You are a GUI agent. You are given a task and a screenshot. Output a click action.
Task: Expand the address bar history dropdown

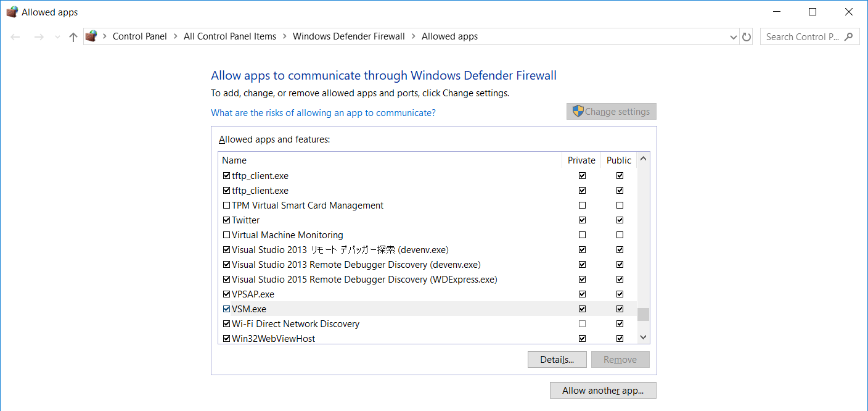click(733, 37)
